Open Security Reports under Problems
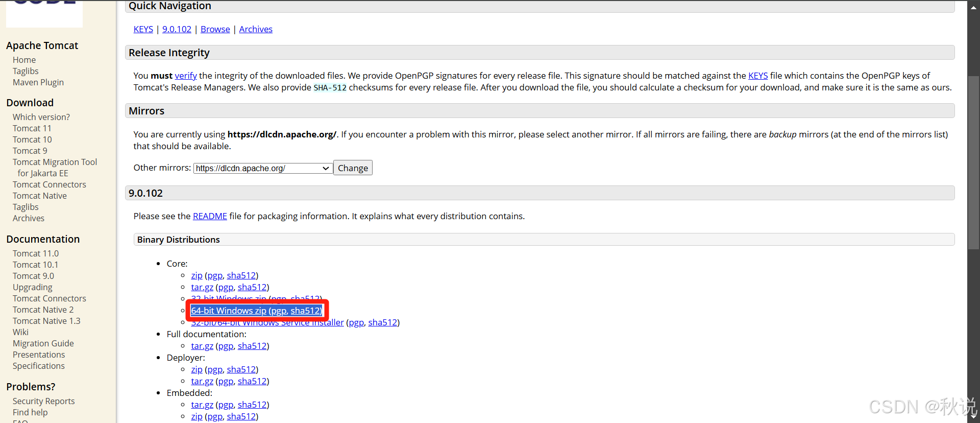The image size is (980, 423). (44, 401)
